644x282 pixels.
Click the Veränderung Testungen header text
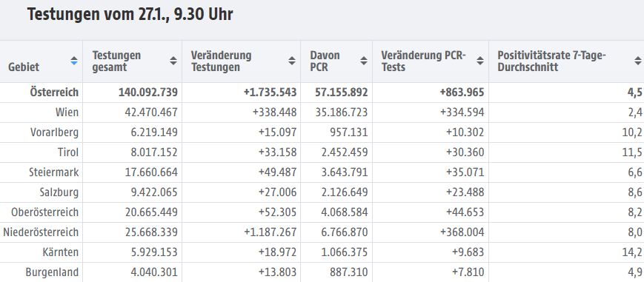pyautogui.click(x=221, y=61)
